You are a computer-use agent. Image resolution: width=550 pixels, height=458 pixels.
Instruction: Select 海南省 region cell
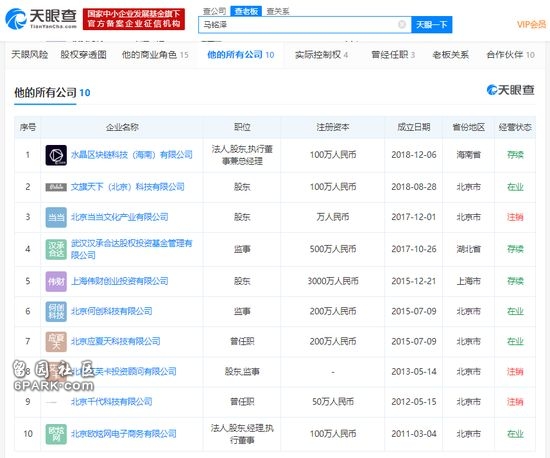tap(469, 155)
